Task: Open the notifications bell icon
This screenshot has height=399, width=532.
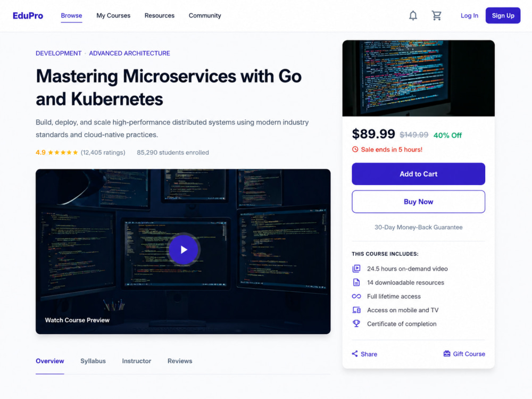Action: 413,15
